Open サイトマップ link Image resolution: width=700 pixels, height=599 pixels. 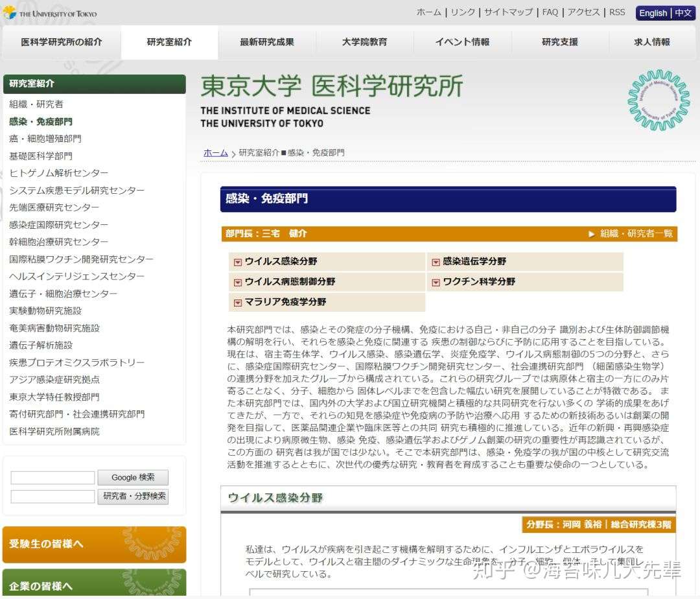point(509,12)
